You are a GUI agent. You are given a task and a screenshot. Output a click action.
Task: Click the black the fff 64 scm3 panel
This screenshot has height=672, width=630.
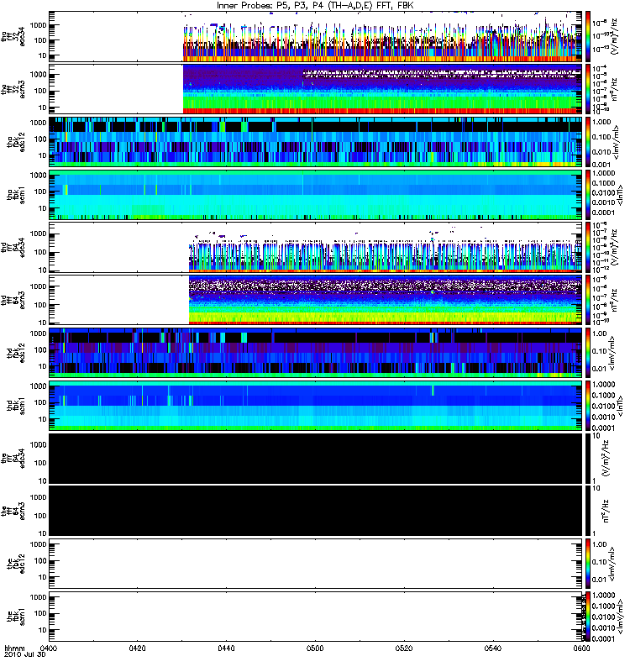(x=316, y=511)
